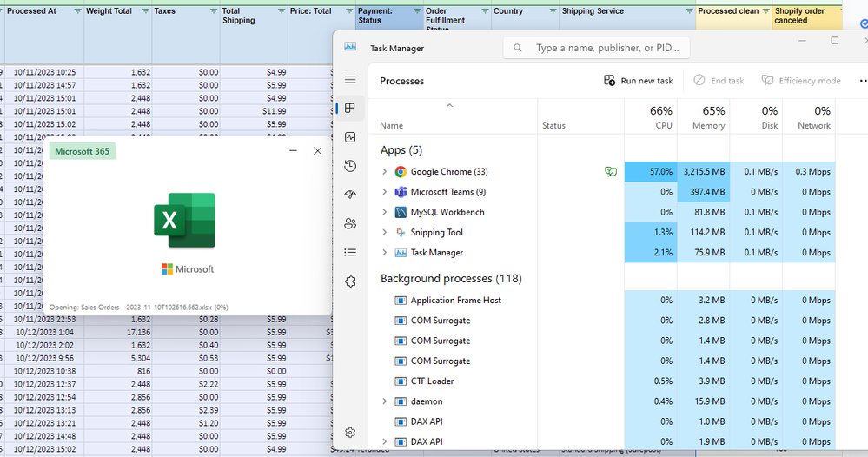Screen dimensions: 868x457
Task: Expand the Google Chrome process group
Action: (384, 172)
